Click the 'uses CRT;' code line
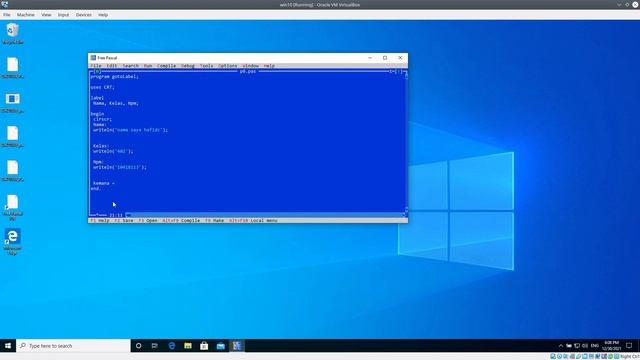 102,87
